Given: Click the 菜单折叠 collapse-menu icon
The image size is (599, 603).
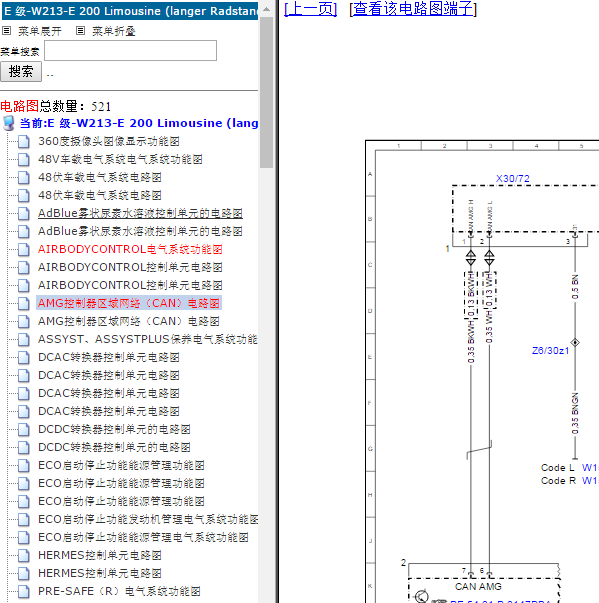Looking at the screenshot, I should click(x=80, y=31).
